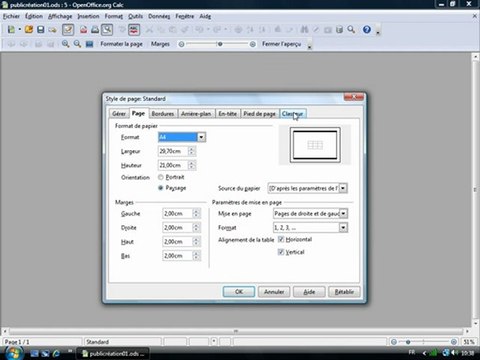This screenshot has height=360, width=480.
Task: Select Portrait orientation
Action: 160,177
